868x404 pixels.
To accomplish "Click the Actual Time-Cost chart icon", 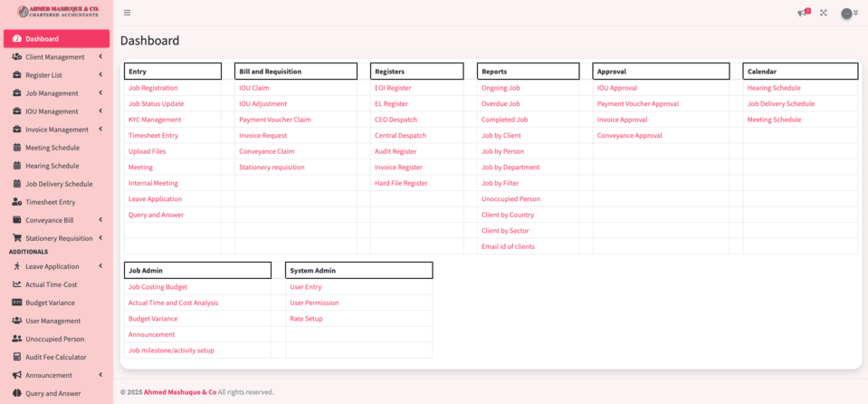I will (x=16, y=284).
